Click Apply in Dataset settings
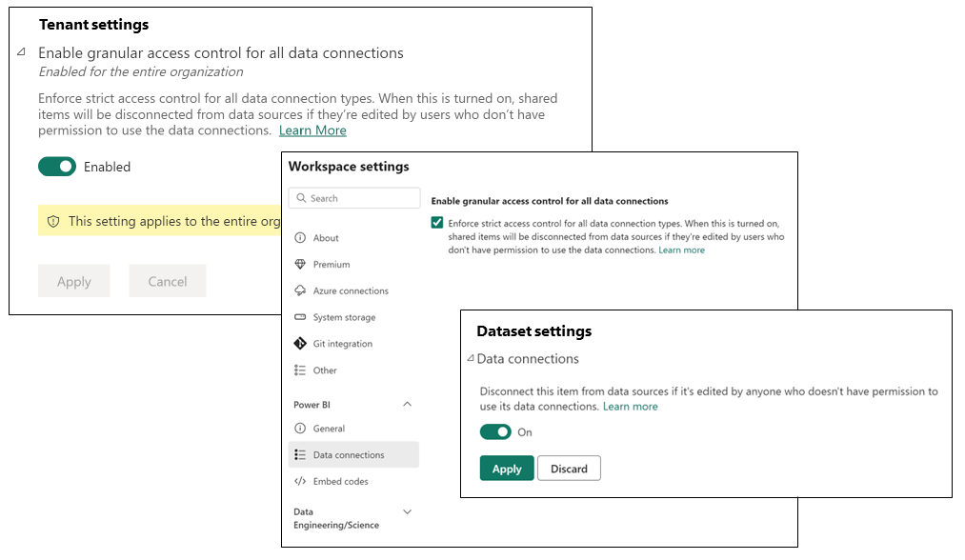The height and width of the screenshot is (560, 965). [506, 468]
